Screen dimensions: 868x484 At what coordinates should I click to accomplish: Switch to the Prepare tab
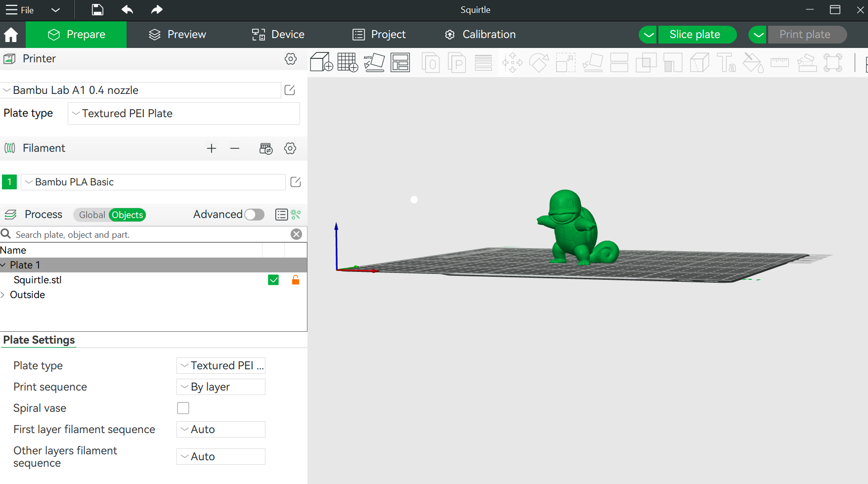76,35
